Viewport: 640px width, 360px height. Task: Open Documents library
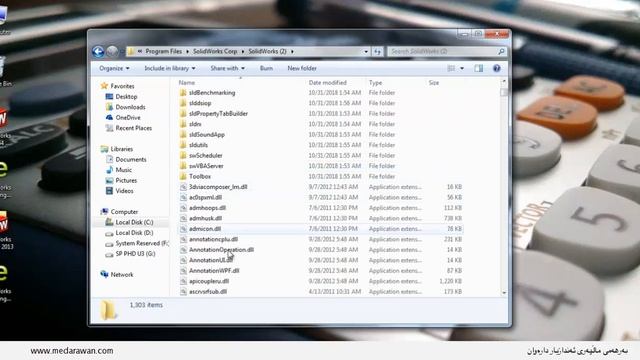pyautogui.click(x=131, y=160)
